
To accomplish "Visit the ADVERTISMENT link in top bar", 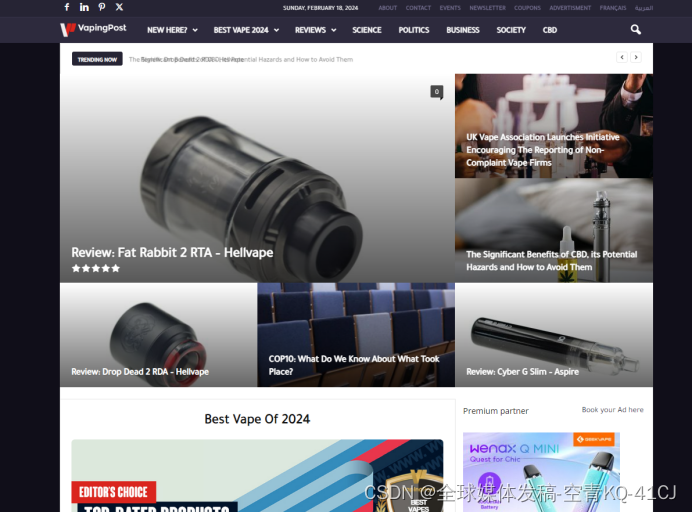I will coord(570,8).
